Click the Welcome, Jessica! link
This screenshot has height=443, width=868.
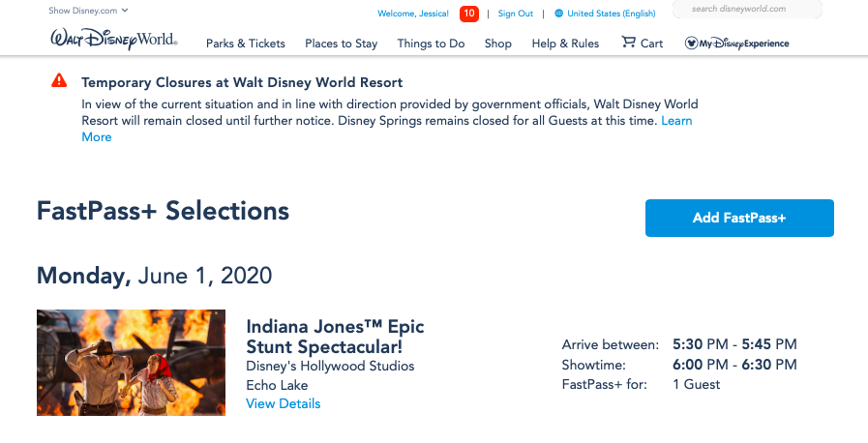click(413, 14)
